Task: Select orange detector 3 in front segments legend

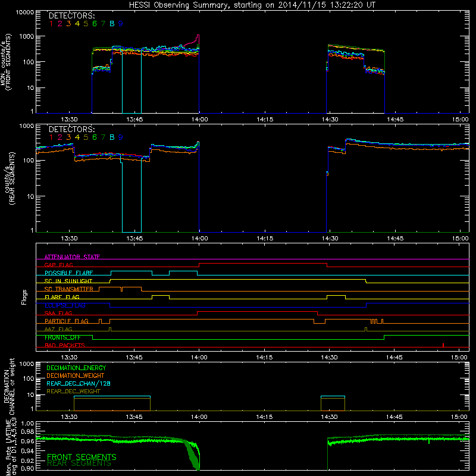Action: tap(68, 23)
